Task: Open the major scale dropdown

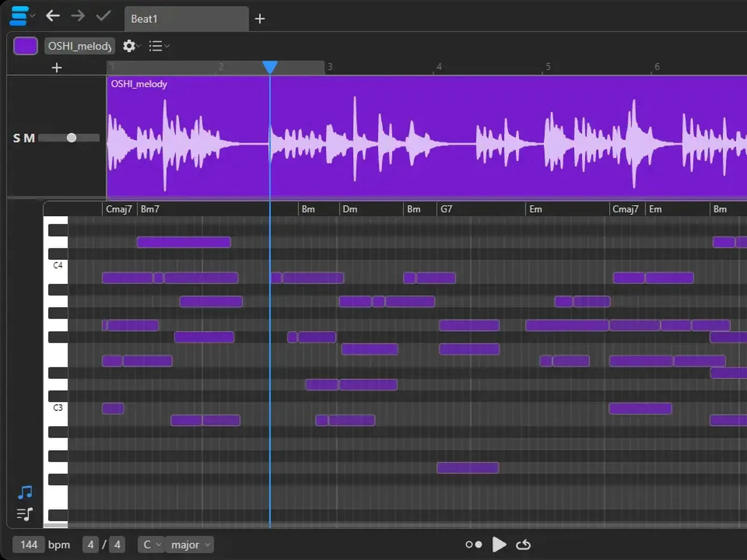Action: point(190,545)
